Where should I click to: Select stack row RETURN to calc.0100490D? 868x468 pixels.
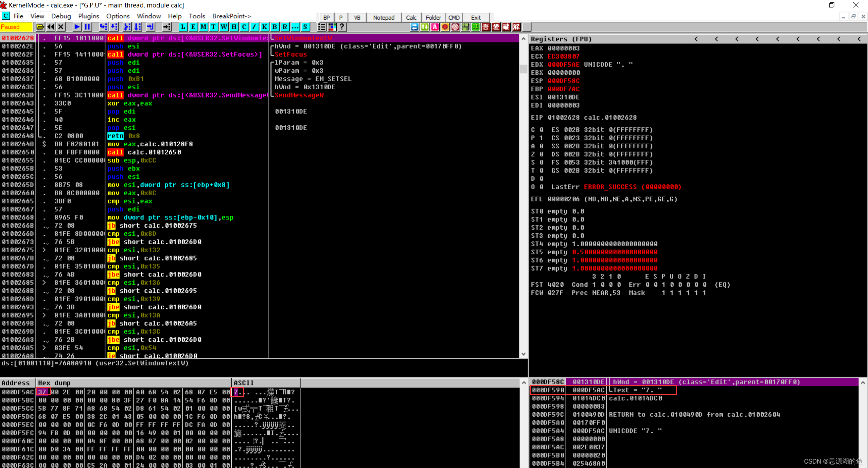695,414
